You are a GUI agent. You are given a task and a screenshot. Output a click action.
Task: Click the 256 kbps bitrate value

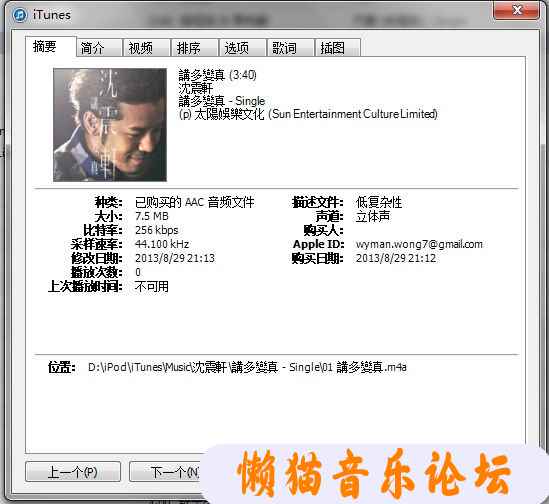157,230
